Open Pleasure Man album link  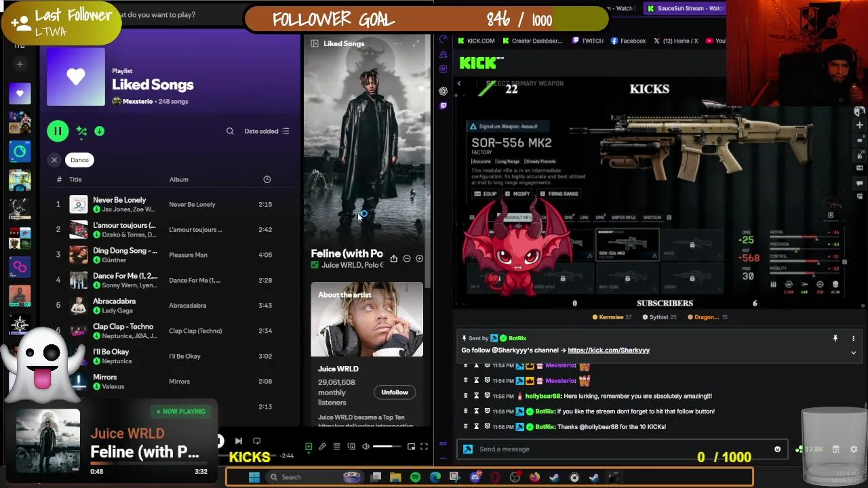pyautogui.click(x=188, y=255)
